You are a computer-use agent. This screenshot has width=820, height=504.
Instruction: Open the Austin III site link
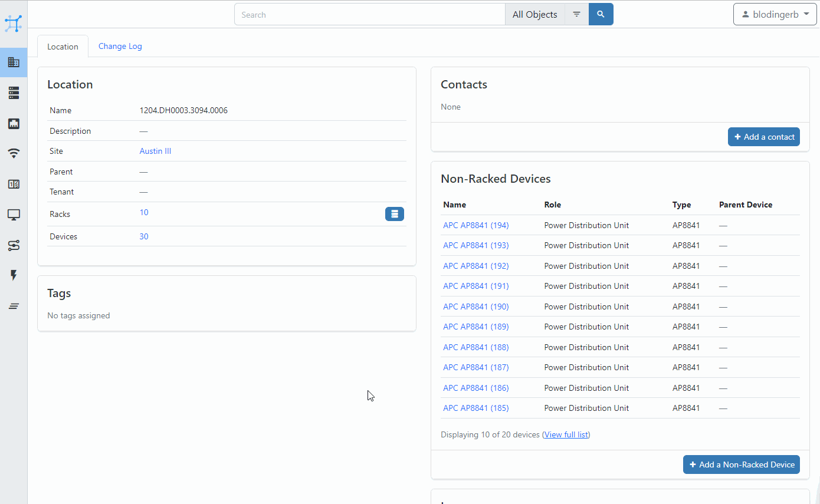tap(155, 151)
